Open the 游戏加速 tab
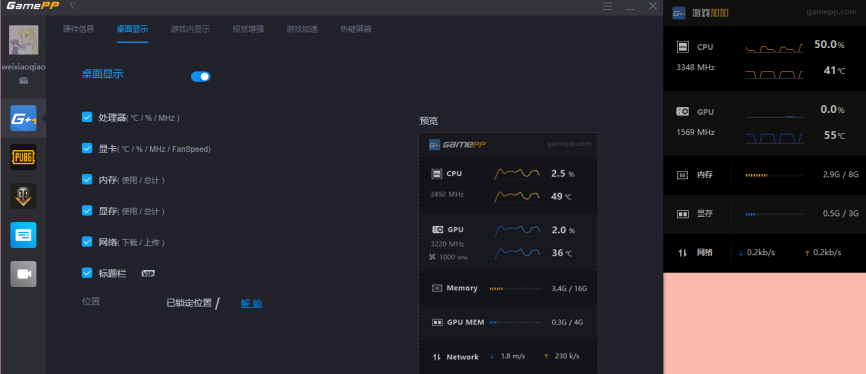Viewport: 866px width, 374px height. 302,29
